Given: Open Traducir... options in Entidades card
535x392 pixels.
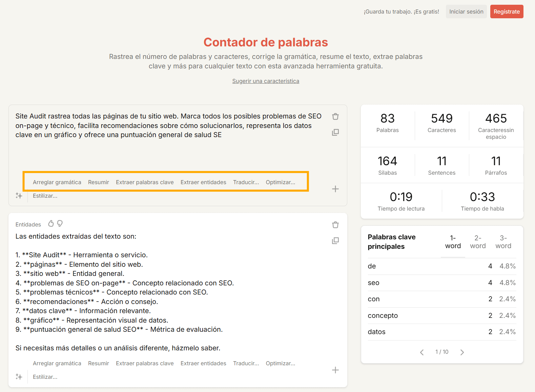Looking at the screenshot, I should click(x=246, y=363).
